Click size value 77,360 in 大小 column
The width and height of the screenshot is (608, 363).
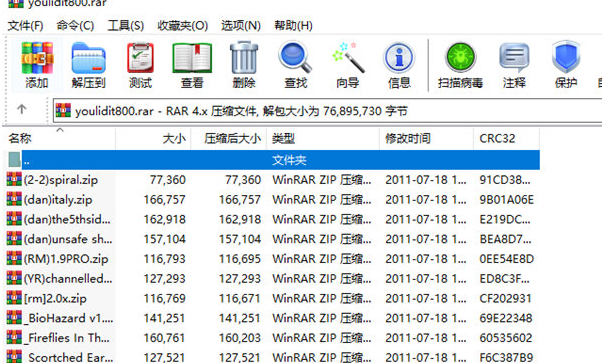click(x=168, y=180)
